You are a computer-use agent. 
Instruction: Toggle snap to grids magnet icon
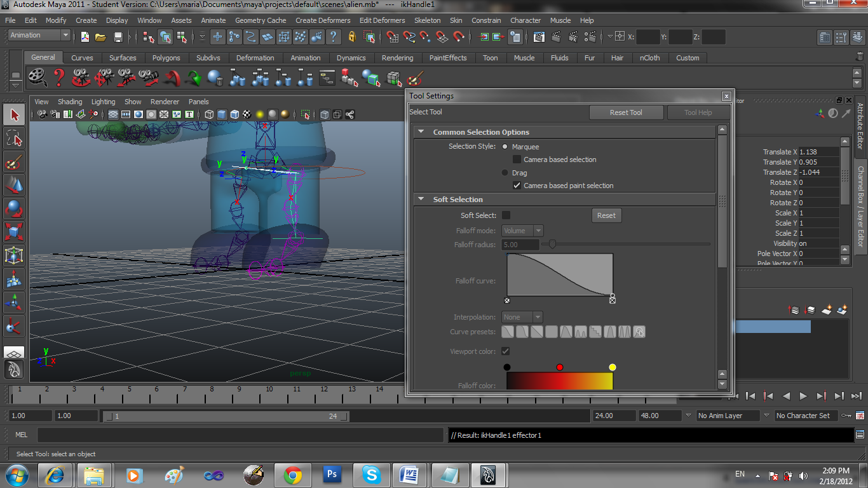point(391,37)
